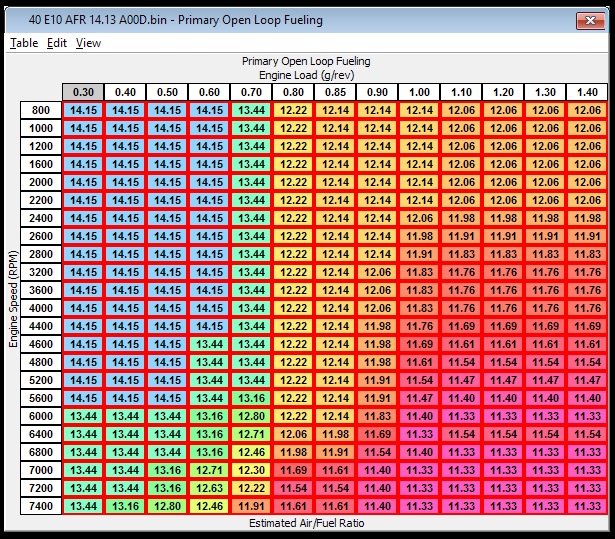Click the cell at 7400 RPM and 1.40 load
Screen dimensions: 615x539
coord(588,506)
